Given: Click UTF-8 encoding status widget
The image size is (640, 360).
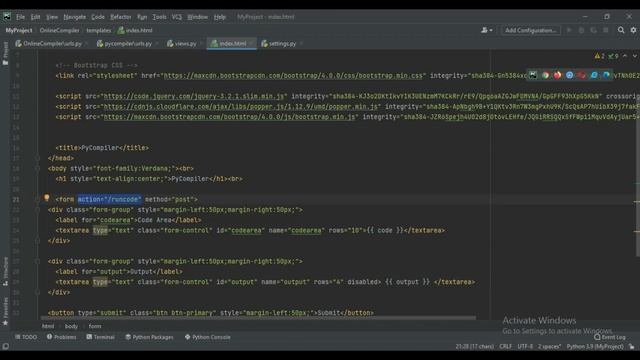Looking at the screenshot, I should 525,347.
